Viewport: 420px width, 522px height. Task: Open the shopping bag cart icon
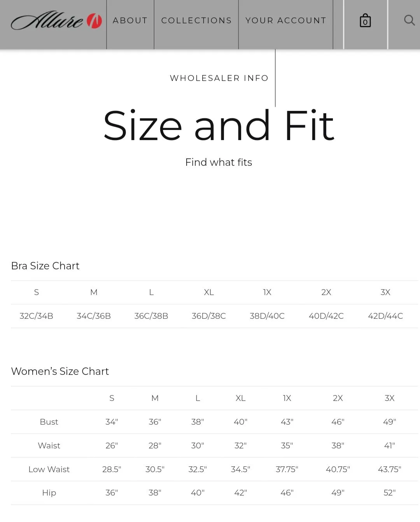[x=365, y=21]
